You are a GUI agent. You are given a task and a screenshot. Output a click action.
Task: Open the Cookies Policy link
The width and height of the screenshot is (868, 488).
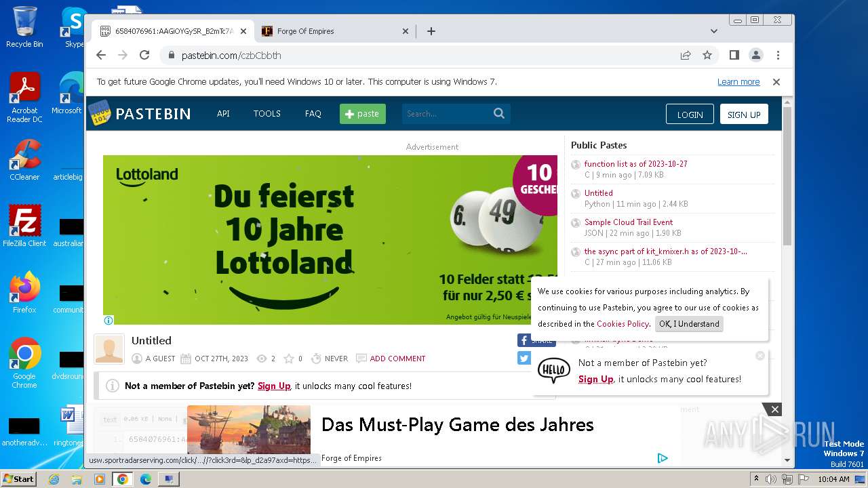point(623,324)
